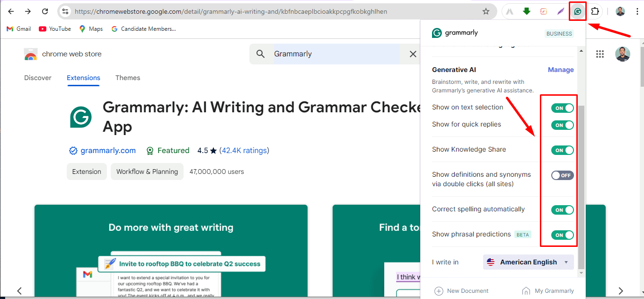Viewport: 644px width, 299px height.
Task: Disable Show Knowledge Share
Action: (563, 150)
